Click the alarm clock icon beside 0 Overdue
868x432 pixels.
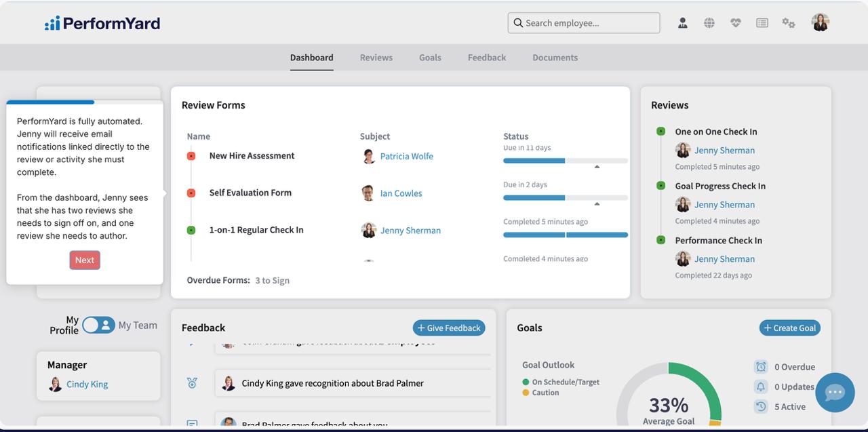pos(761,367)
